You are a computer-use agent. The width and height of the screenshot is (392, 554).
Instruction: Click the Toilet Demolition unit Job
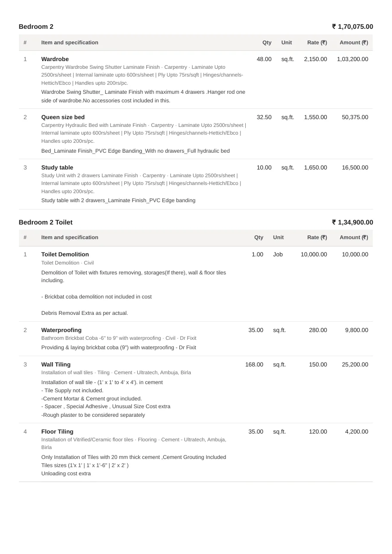(x=278, y=254)
